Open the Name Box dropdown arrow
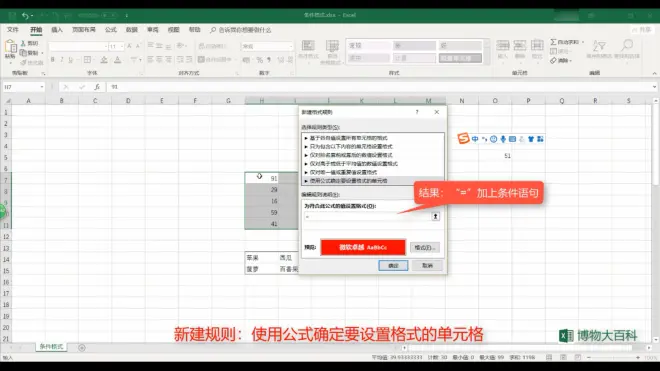 pyautogui.click(x=42, y=87)
